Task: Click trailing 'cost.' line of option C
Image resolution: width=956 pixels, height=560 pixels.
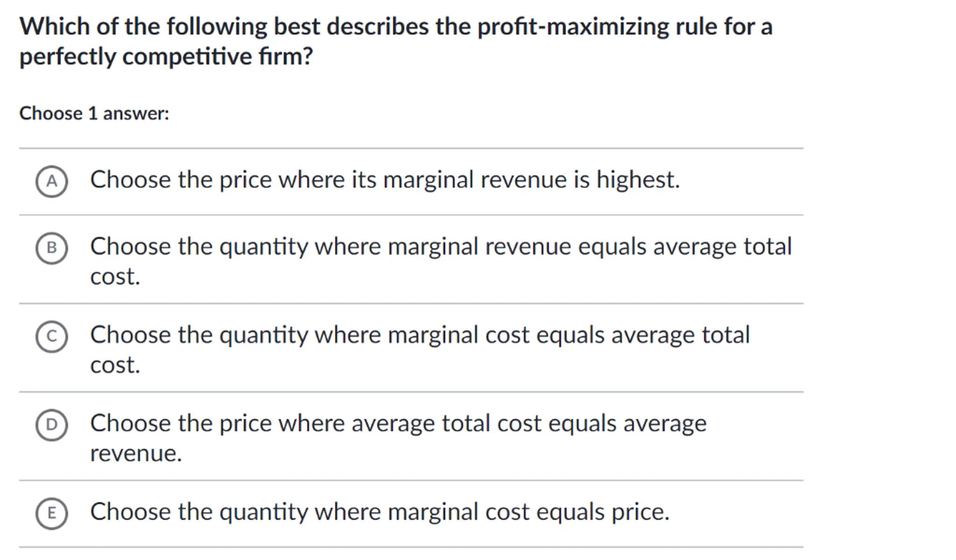Action: [115, 365]
